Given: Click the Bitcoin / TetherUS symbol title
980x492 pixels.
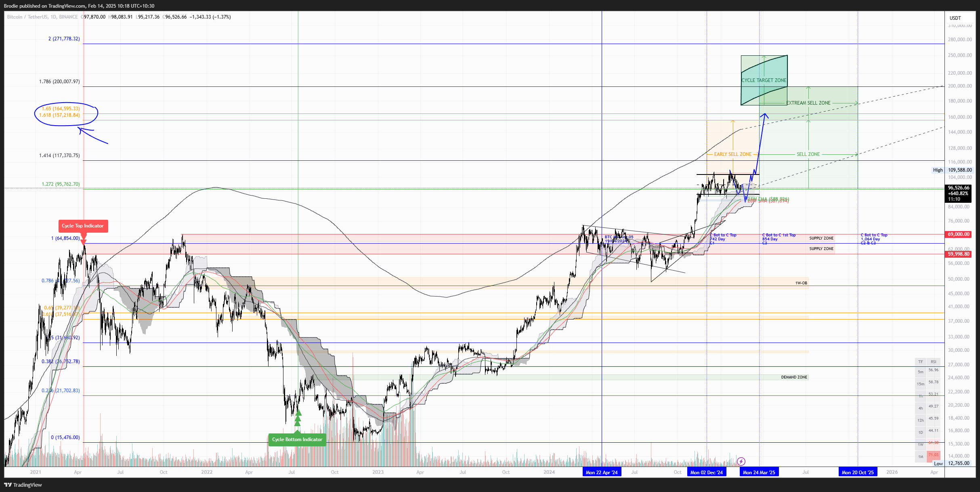Looking at the screenshot, I should click(42, 17).
